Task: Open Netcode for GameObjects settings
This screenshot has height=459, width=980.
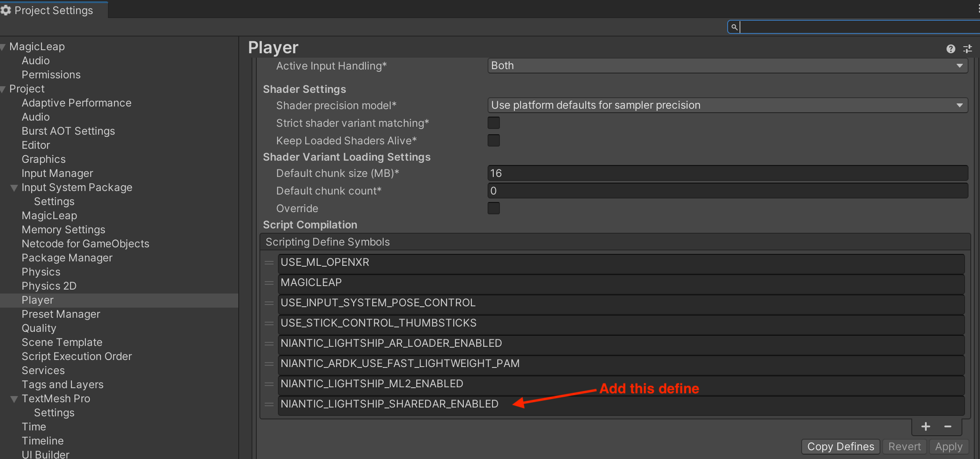Action: [x=85, y=244]
